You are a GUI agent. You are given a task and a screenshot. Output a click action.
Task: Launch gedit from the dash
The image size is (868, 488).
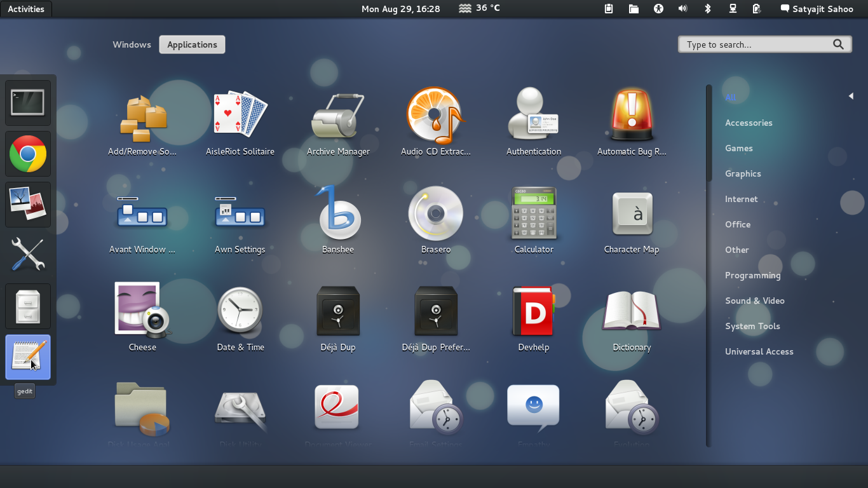28,357
